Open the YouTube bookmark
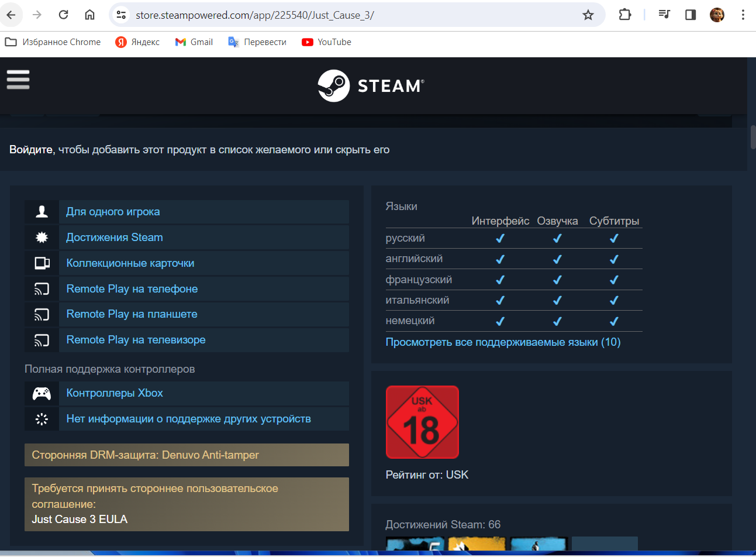756x557 pixels. pos(326,42)
